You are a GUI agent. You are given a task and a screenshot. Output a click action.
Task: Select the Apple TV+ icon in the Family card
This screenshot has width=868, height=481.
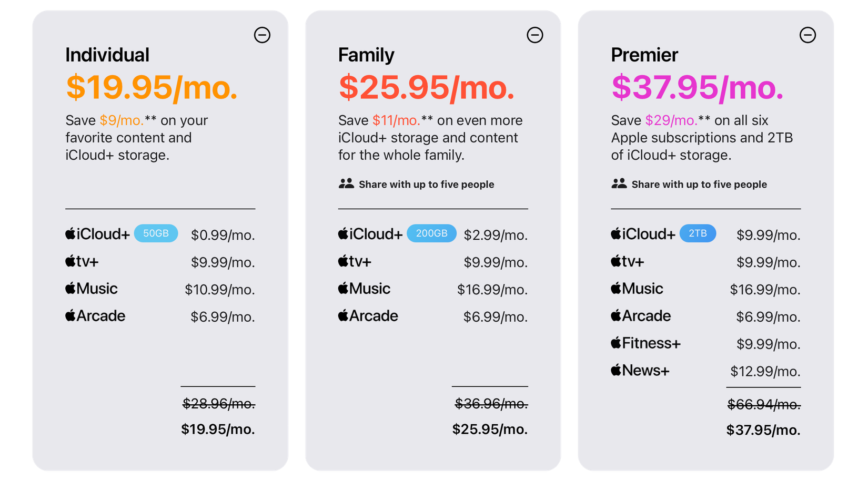pyautogui.click(x=342, y=260)
